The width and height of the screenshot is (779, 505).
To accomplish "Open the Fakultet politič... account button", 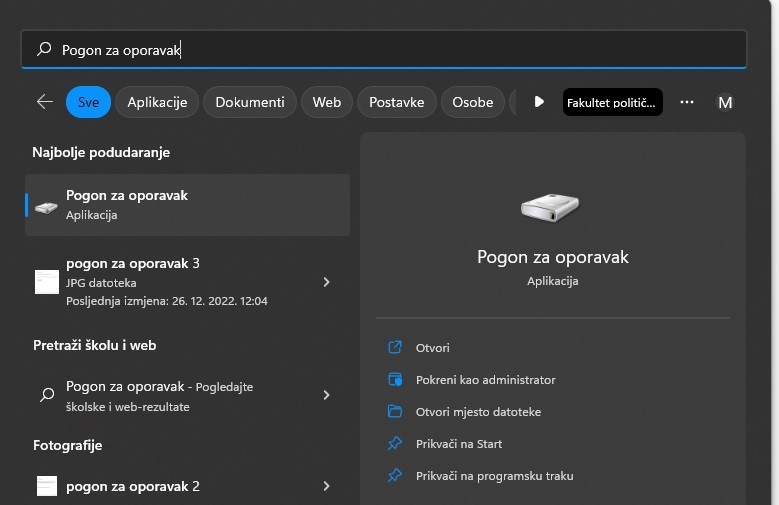I will click(x=612, y=102).
